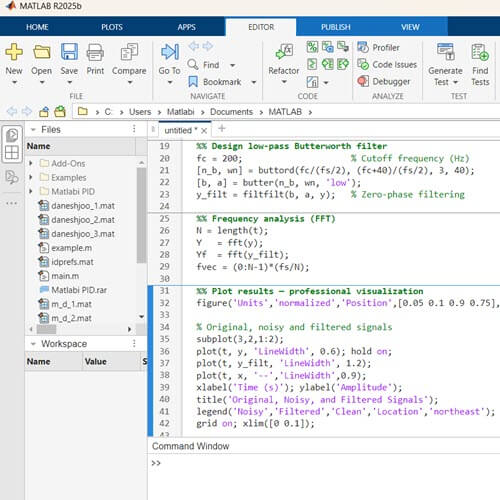Close the untitled editor tab
The height and width of the screenshot is (500, 500).
(204, 131)
